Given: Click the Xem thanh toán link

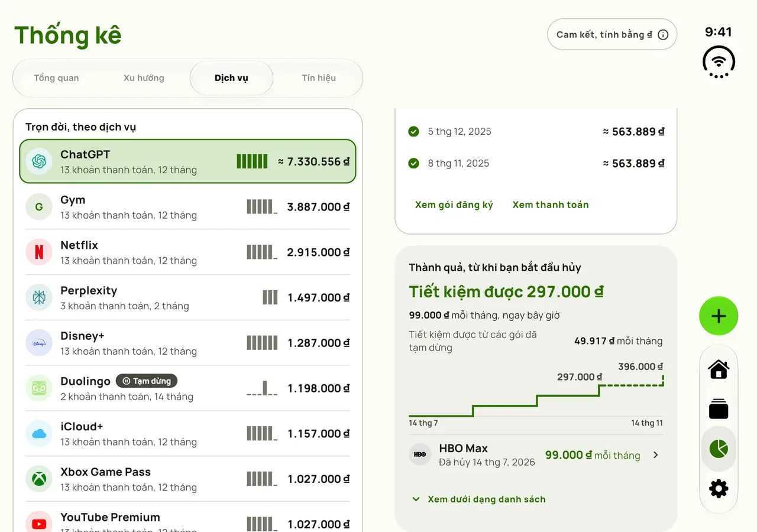Looking at the screenshot, I should click(551, 205).
